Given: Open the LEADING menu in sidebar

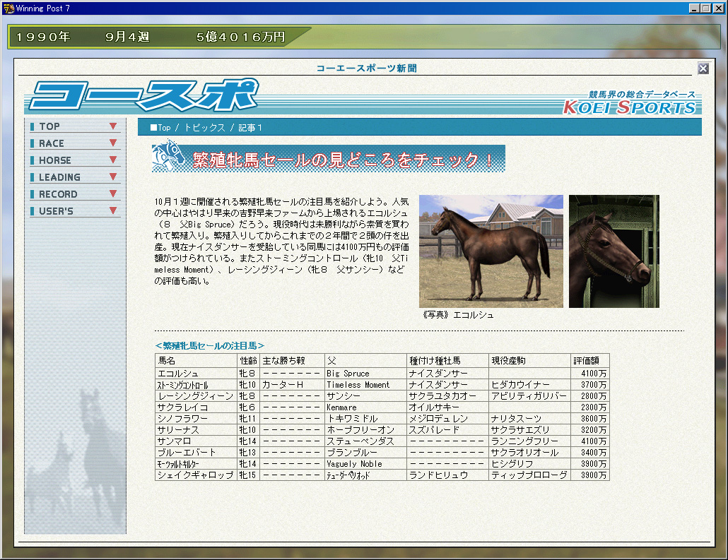Looking at the screenshot, I should (x=74, y=177).
